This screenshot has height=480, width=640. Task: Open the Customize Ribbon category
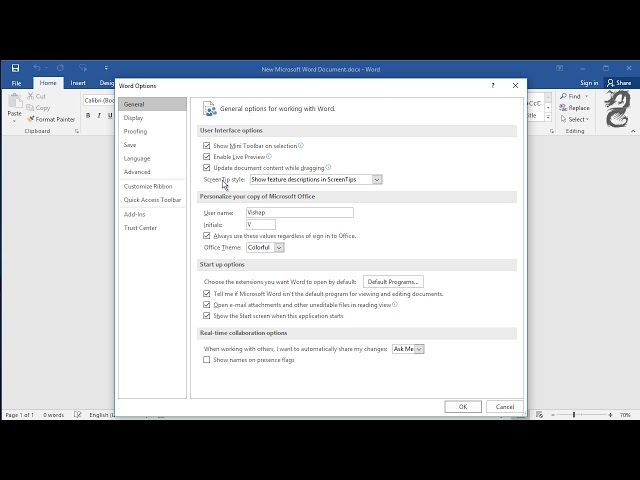tap(152, 186)
